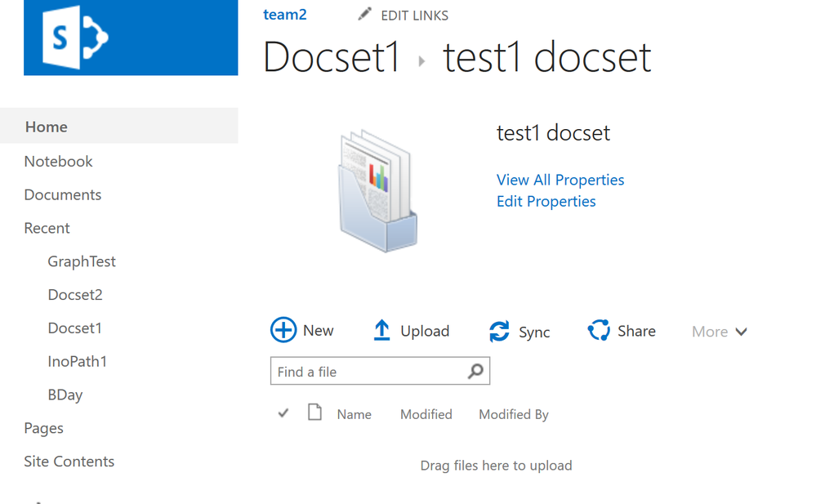
Task: Click the document set folder image
Action: tap(378, 191)
